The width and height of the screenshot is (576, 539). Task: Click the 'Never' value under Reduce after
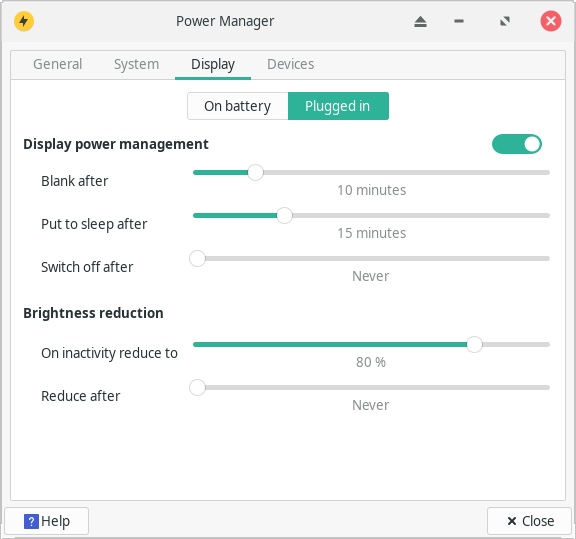click(x=370, y=405)
